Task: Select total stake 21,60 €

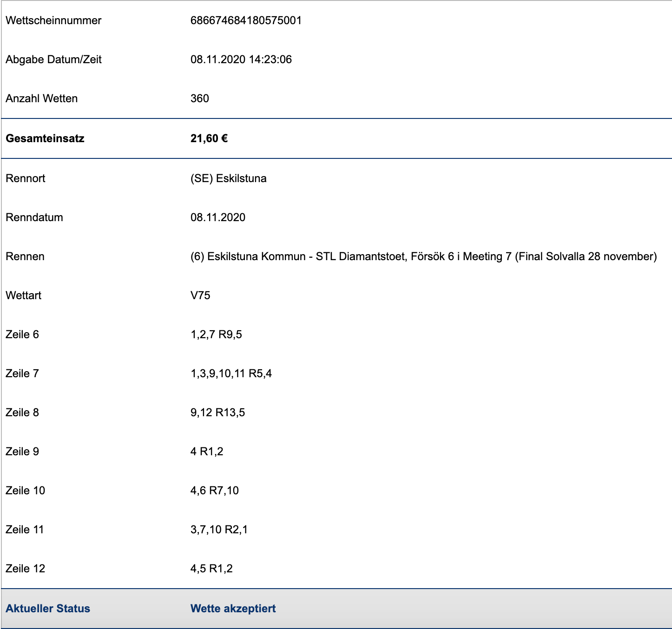Action: tap(209, 138)
